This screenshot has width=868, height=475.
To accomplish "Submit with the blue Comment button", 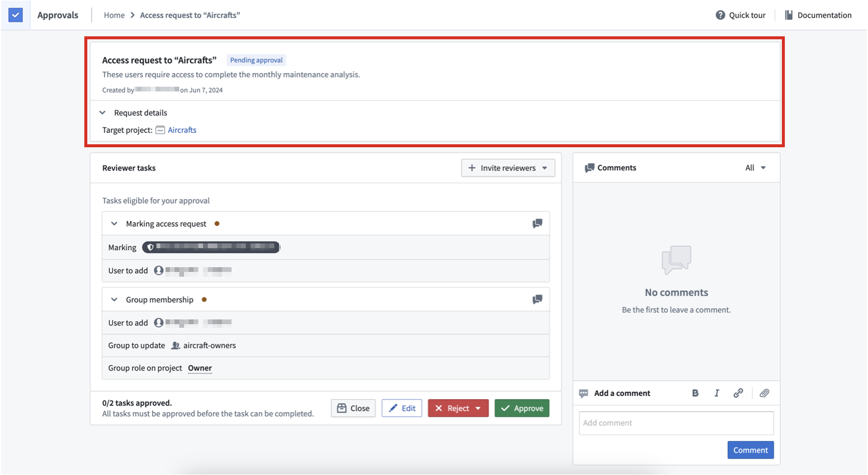I will click(x=750, y=450).
